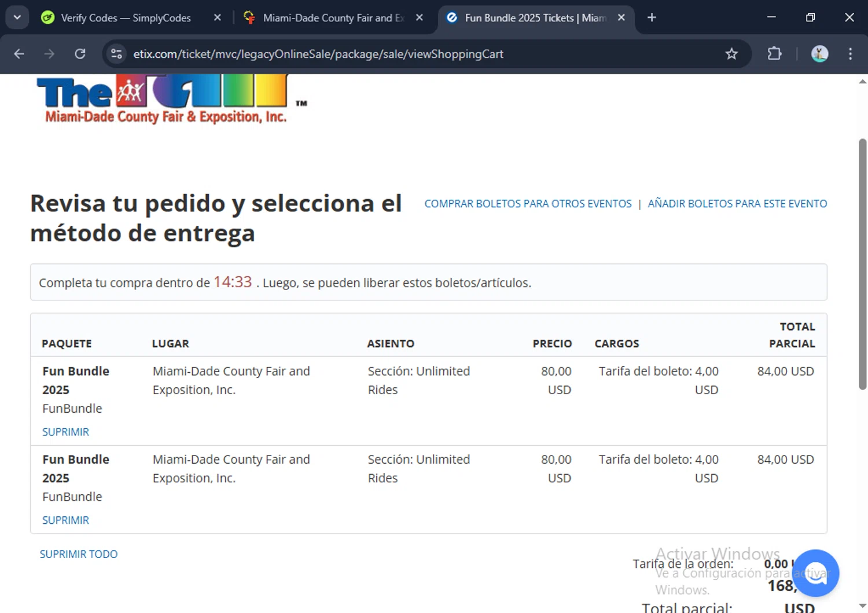Click the page heading Revisa tu pedido
The image size is (868, 613).
pyautogui.click(x=216, y=218)
